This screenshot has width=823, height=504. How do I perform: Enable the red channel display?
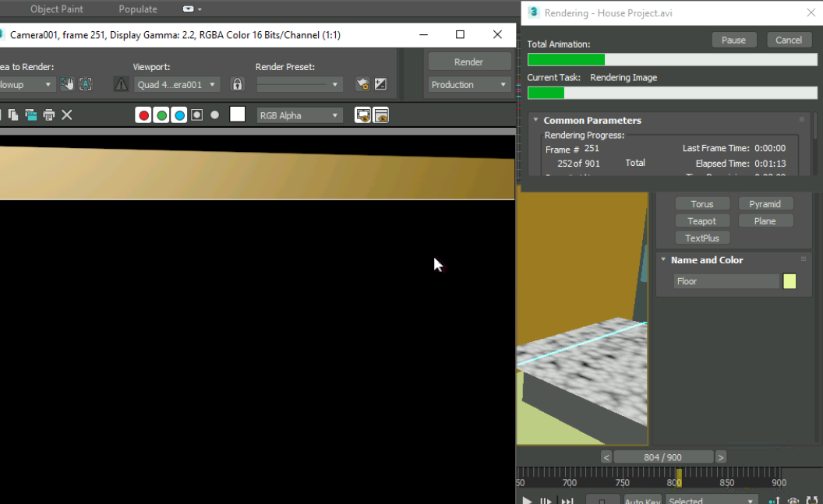click(x=143, y=115)
